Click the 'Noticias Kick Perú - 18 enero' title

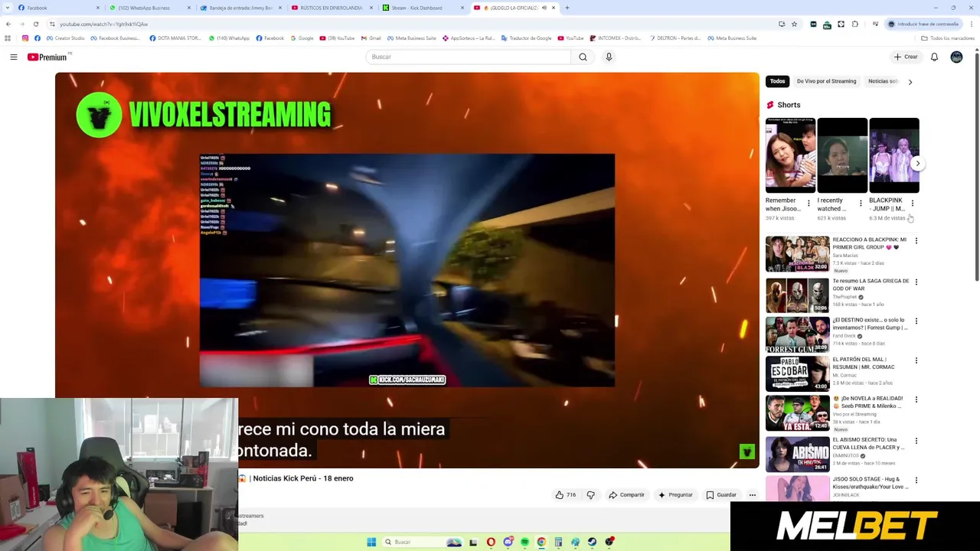pos(302,478)
